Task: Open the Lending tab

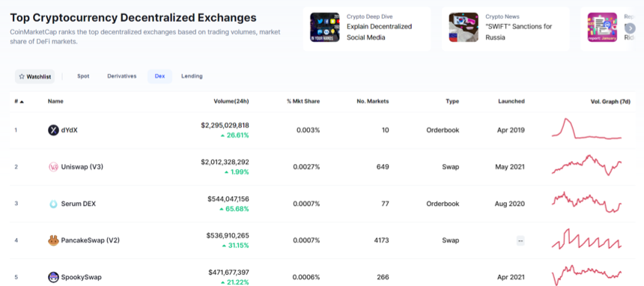Action: [x=192, y=76]
